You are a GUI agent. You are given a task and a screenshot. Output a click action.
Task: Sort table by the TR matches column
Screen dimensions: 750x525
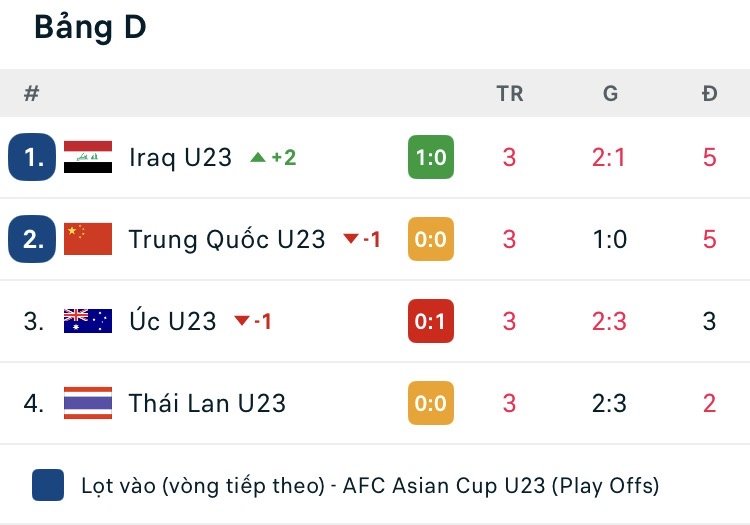(x=510, y=94)
